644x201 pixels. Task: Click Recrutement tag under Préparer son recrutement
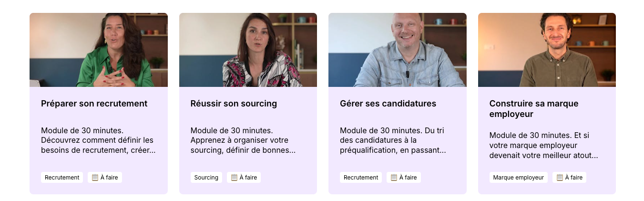(62, 178)
